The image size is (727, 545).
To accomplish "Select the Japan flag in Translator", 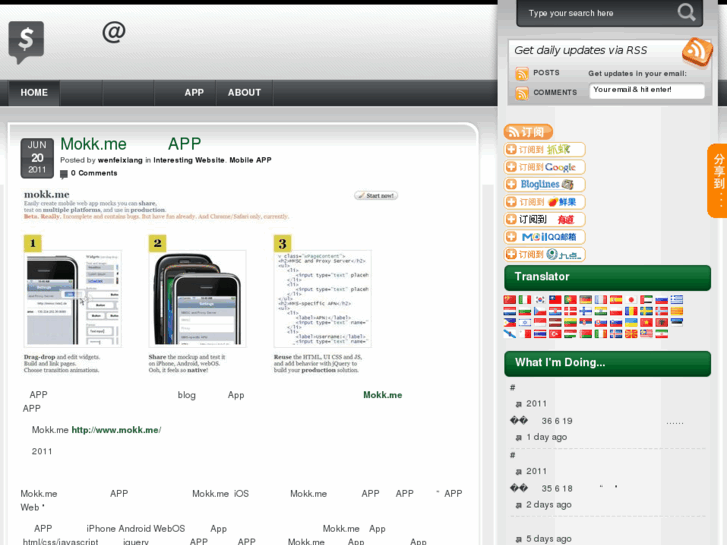I will click(x=631, y=300).
